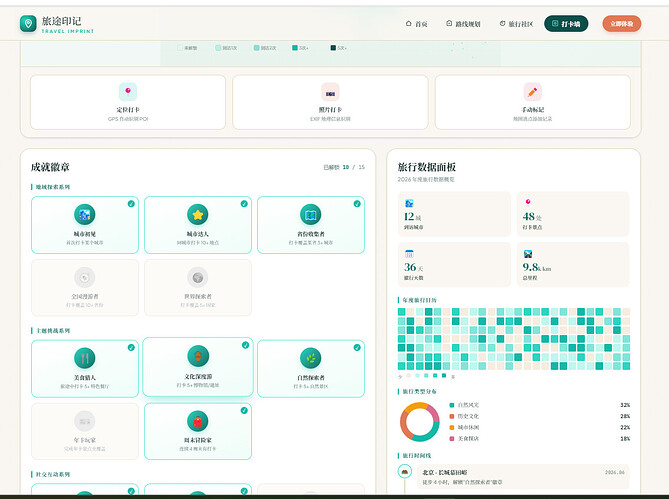This screenshot has height=499, width=669.
Task: Click the lightest teal map legend swatch
Action: coord(218,48)
